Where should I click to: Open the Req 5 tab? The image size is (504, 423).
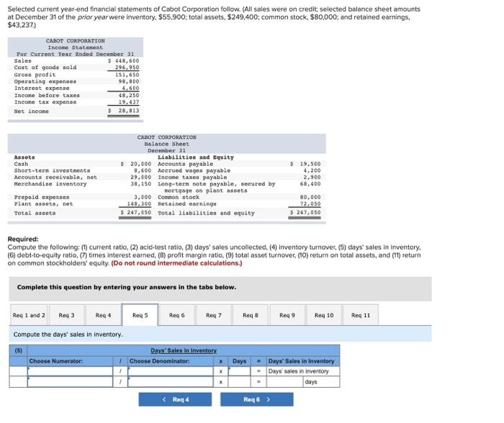pos(140,315)
